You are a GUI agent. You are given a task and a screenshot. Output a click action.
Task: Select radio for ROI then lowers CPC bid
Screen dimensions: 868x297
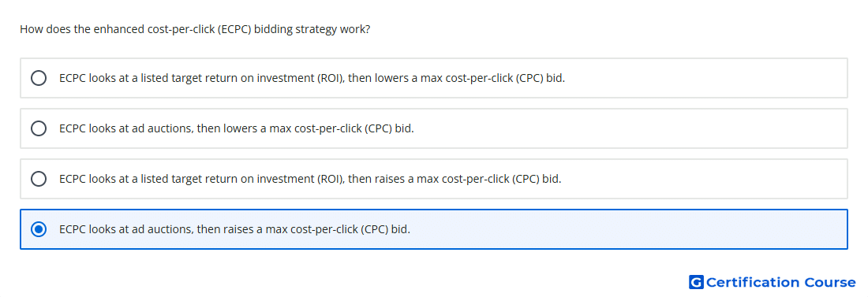[39, 78]
